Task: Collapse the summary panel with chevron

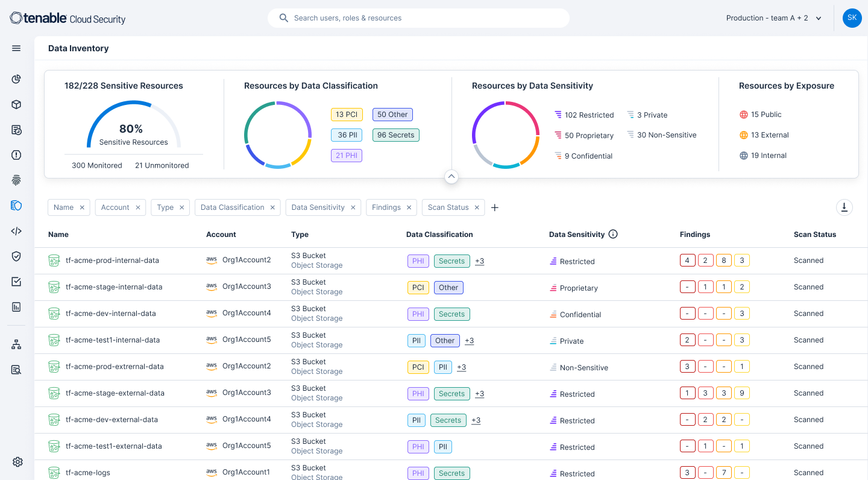Action: [x=451, y=177]
